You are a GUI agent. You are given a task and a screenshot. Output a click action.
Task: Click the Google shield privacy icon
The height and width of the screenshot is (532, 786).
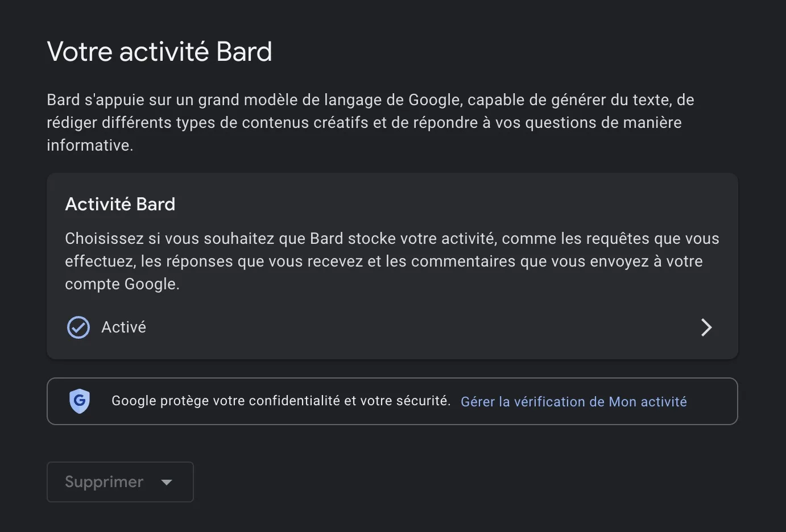point(80,401)
